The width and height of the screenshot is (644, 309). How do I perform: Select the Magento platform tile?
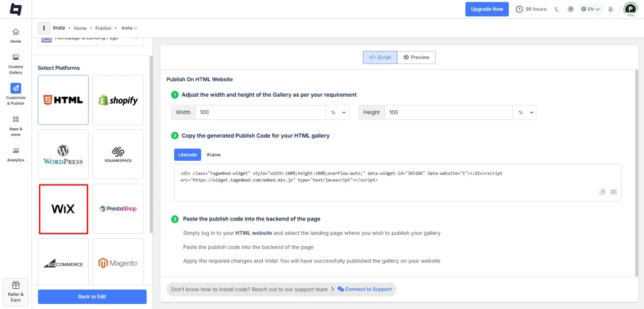(x=118, y=262)
